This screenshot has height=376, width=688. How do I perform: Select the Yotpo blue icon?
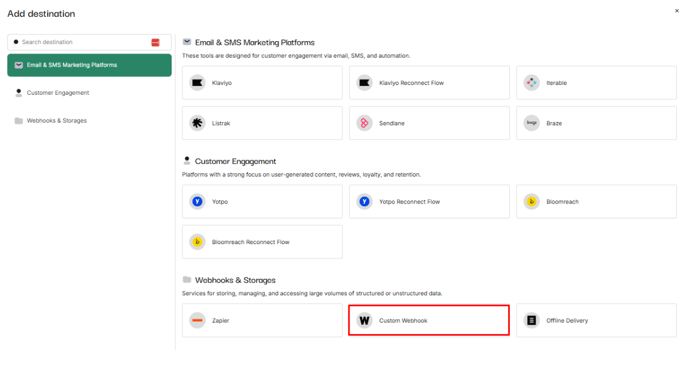coord(197,201)
